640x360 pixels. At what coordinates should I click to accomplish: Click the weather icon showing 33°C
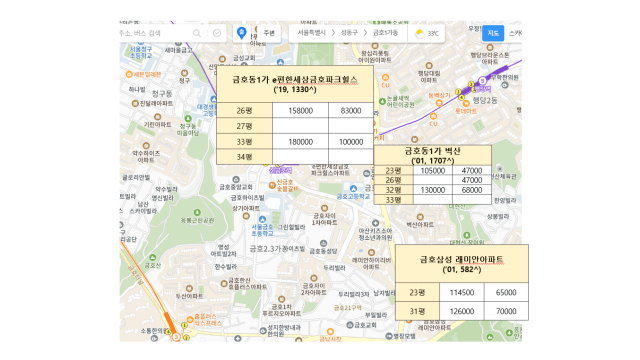tap(420, 34)
